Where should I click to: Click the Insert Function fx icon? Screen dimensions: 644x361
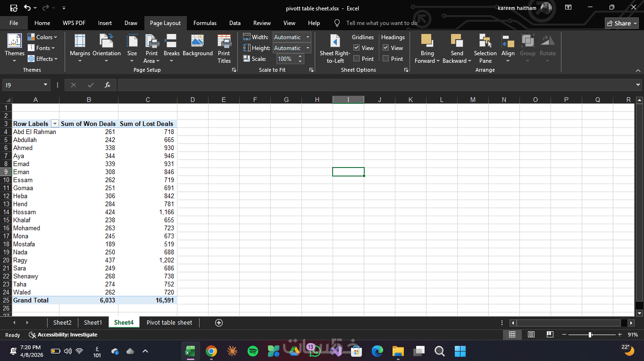[x=108, y=85]
